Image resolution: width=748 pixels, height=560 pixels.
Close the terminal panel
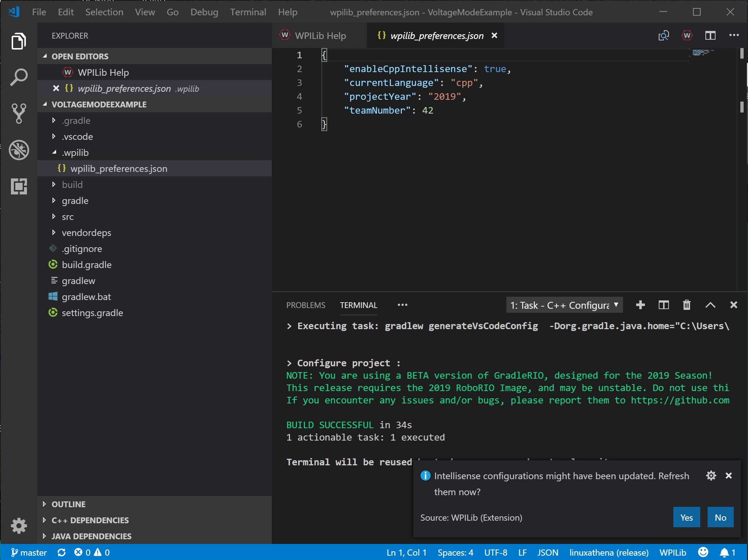[733, 305]
